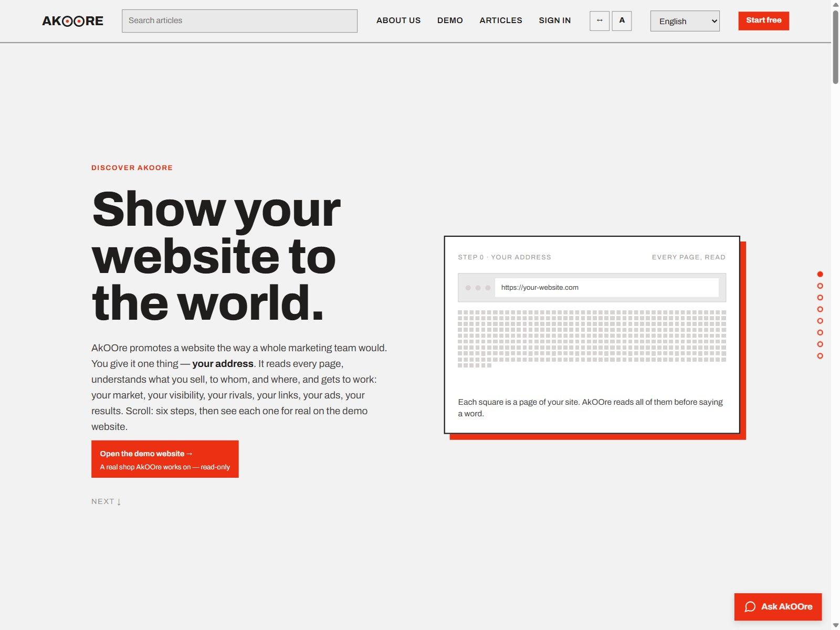Screen dimensions: 840x630
Task: Click the STEP 0 · YOUR ADDRESS label
Action: coord(505,257)
